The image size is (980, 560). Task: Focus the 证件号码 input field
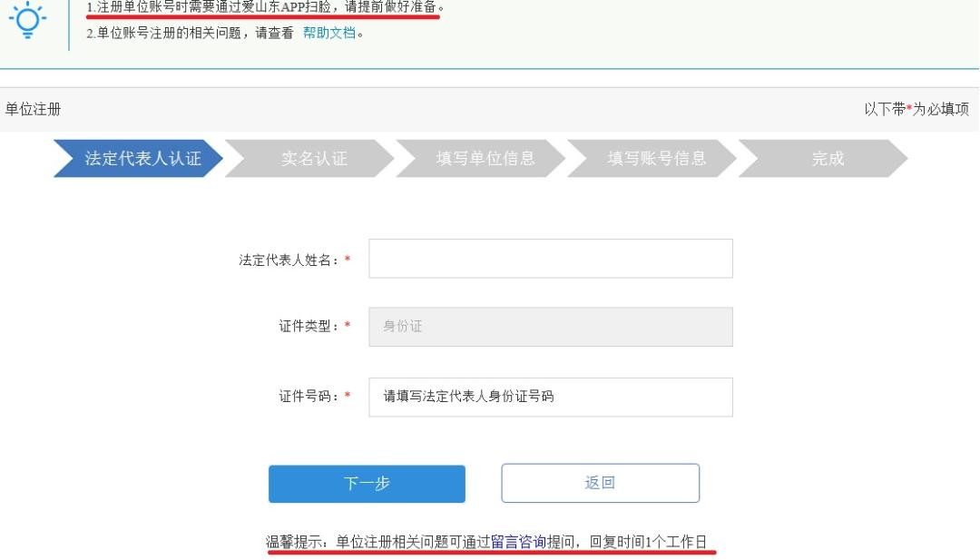[551, 397]
